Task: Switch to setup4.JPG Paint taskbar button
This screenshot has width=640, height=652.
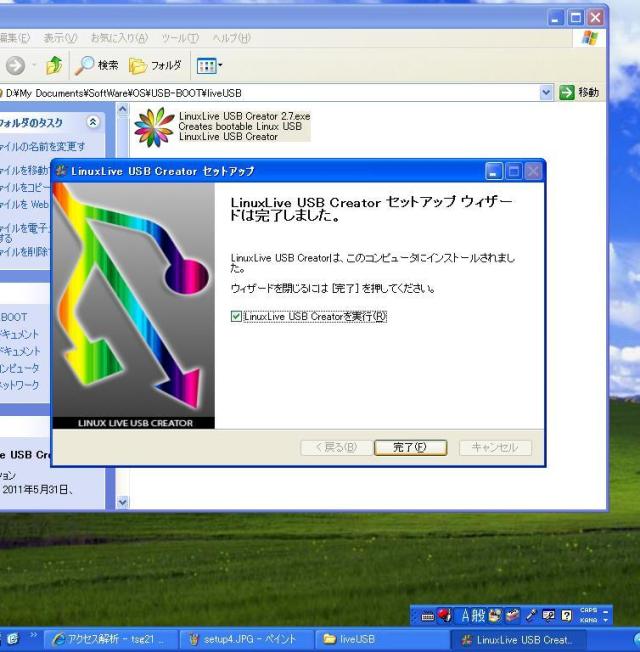Action: point(242,639)
